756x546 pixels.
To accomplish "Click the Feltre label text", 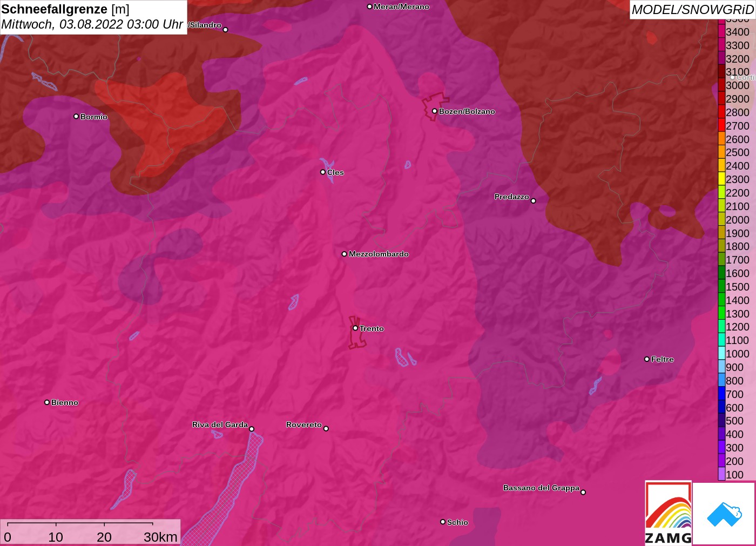I will [662, 359].
